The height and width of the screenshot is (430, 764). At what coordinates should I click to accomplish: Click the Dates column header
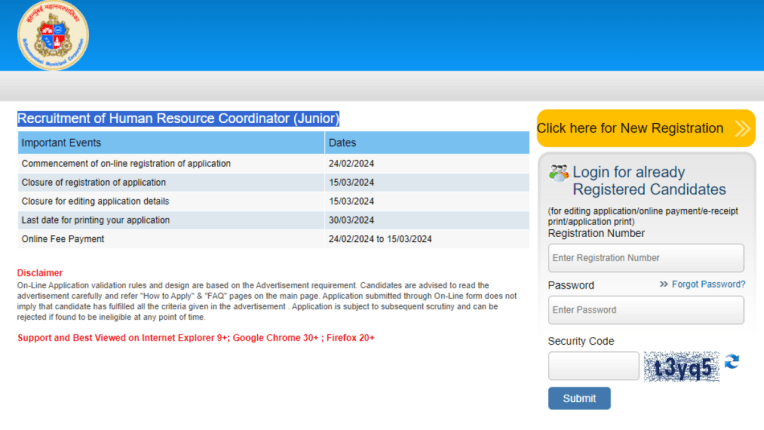[342, 143]
